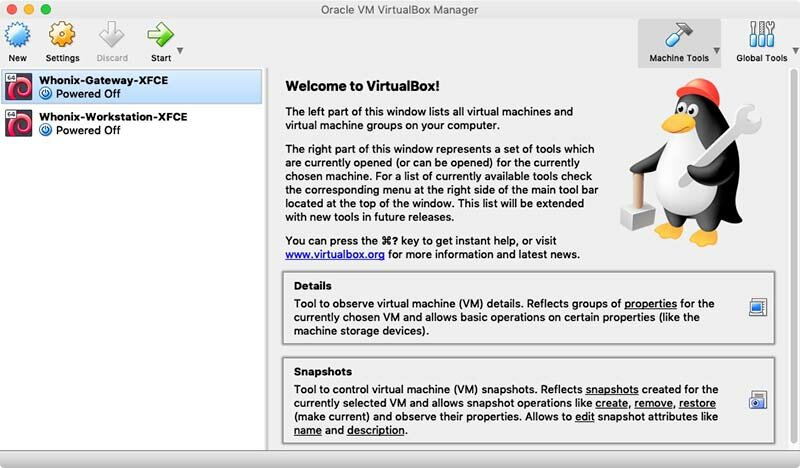Image resolution: width=800 pixels, height=468 pixels.
Task: Click the New virtual machine icon
Action: 18,36
